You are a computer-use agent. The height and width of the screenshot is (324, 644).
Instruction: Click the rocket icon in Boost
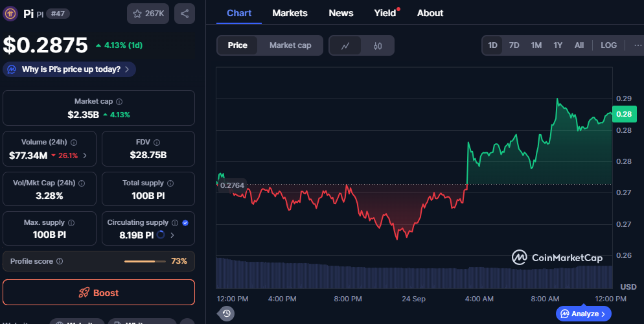[84, 292]
